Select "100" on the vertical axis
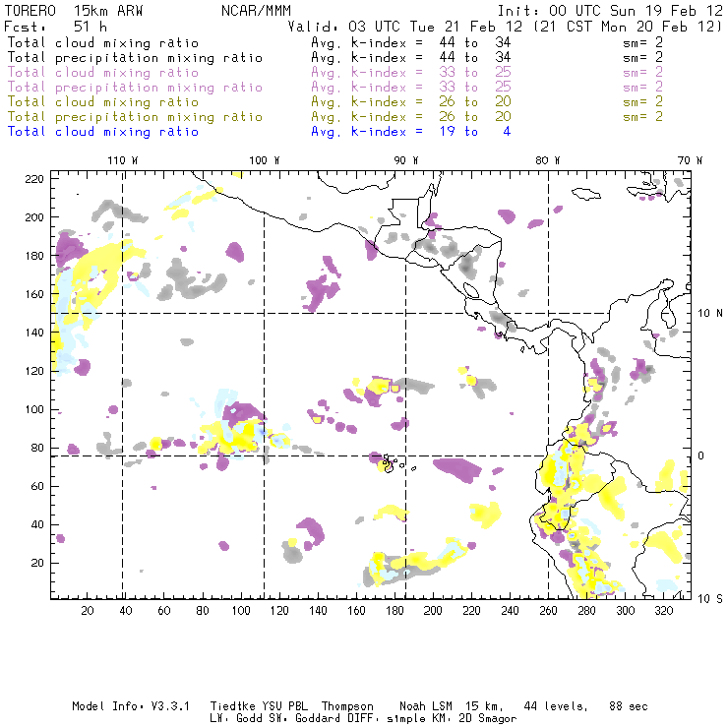This screenshot has width=728, height=728. click(34, 410)
